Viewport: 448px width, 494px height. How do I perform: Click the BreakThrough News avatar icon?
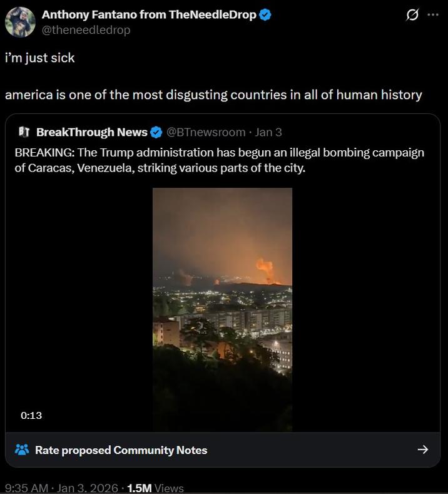(25, 132)
